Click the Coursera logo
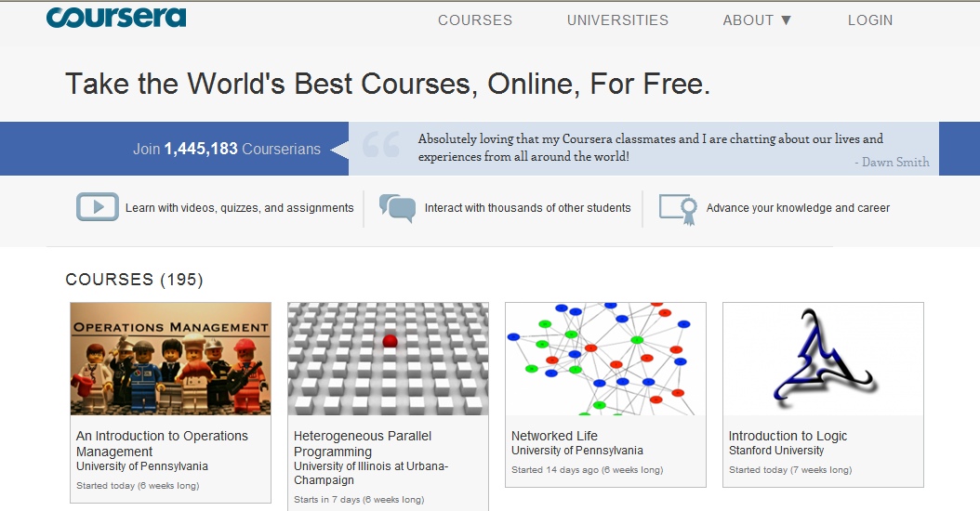This screenshot has width=980, height=511. point(116,17)
